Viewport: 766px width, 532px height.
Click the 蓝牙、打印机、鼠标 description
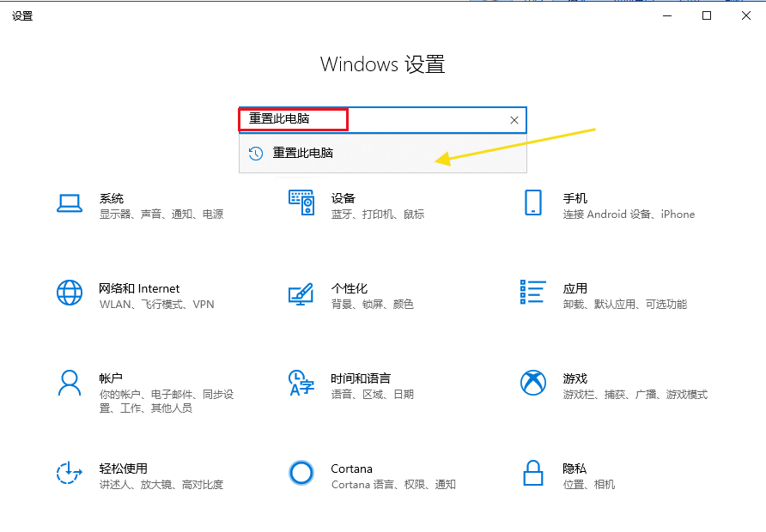click(378, 215)
